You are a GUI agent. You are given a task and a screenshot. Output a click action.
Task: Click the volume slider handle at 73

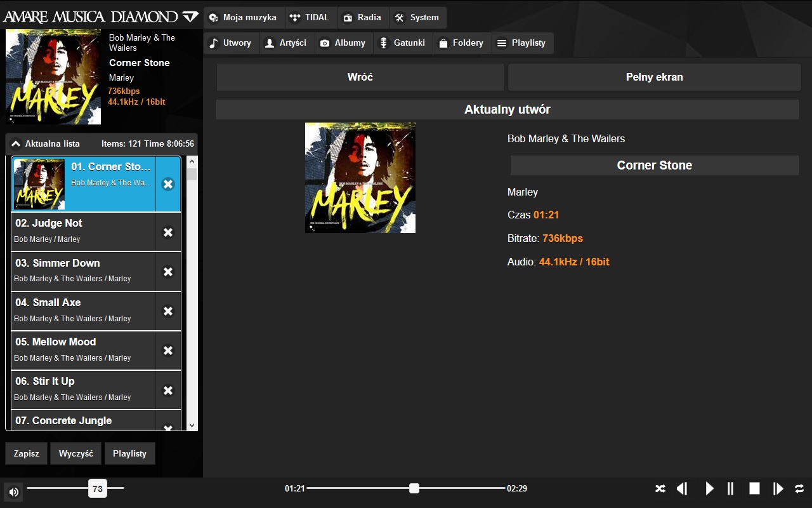pos(98,489)
